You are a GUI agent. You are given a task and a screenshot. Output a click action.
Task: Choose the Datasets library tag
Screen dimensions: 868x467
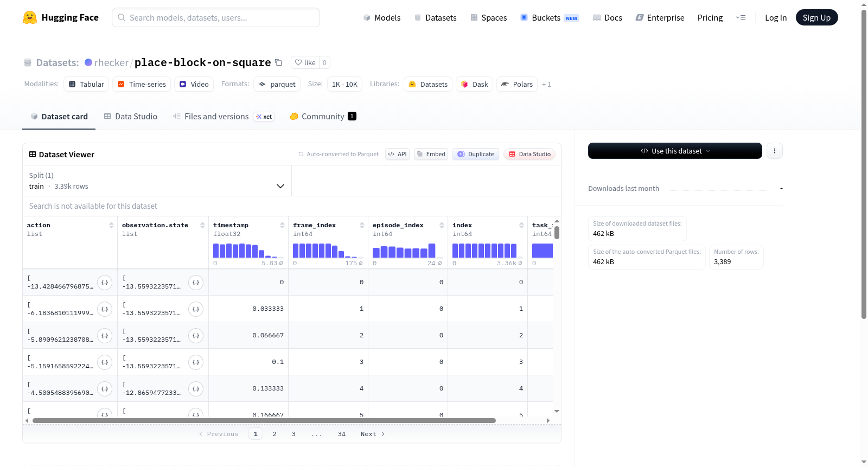[x=428, y=84]
